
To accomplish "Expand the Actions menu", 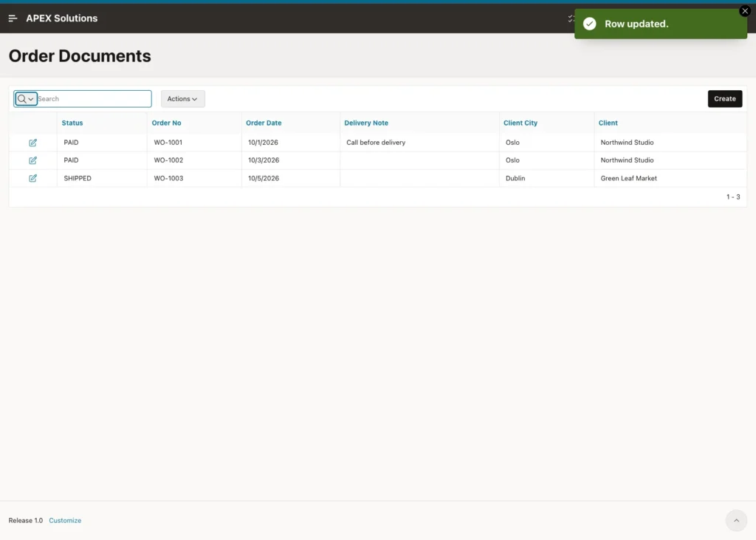I will coord(183,99).
